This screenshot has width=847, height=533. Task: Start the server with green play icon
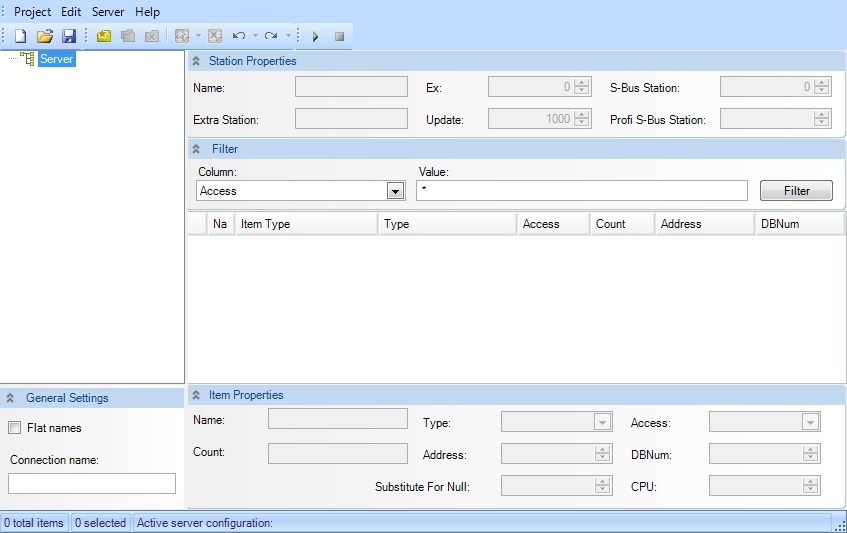[x=315, y=36]
